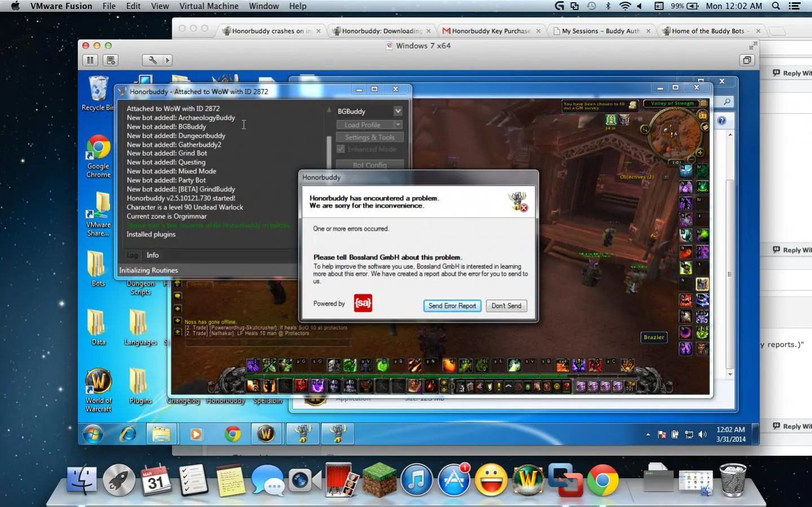Pause the VM with the suspend toolbar button
Screen dimensions: 812x507
(90, 60)
